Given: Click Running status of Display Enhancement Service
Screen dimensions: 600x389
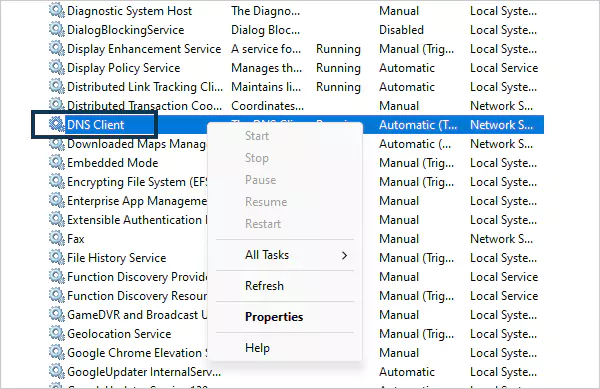Looking at the screenshot, I should (338, 49).
